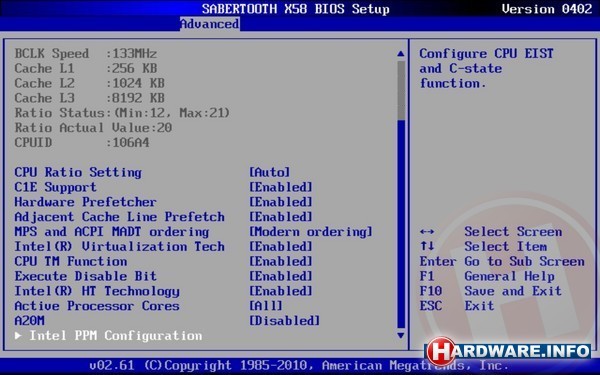
Task: Click the vertical scrollbar thumb
Action: (401, 91)
